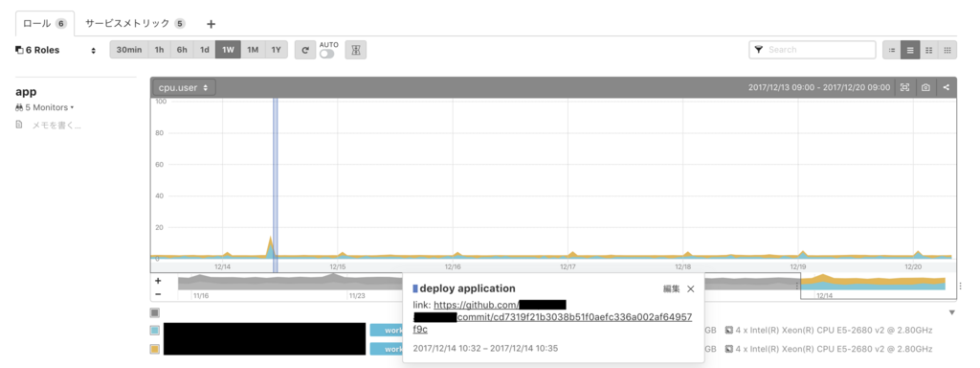Select the 1Y time range
Image resolution: width=980 pixels, height=368 pixels.
click(277, 50)
